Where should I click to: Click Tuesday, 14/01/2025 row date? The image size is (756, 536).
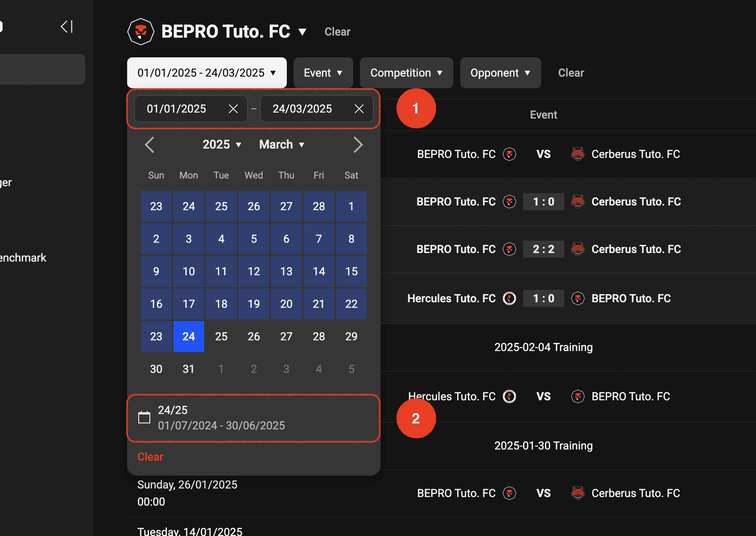(x=190, y=531)
